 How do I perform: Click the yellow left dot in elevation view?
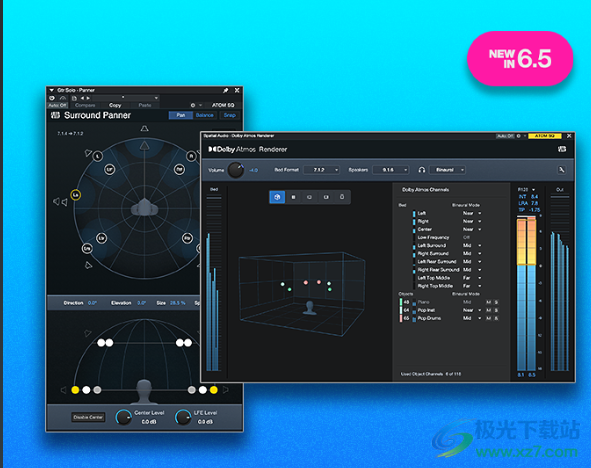click(x=75, y=390)
